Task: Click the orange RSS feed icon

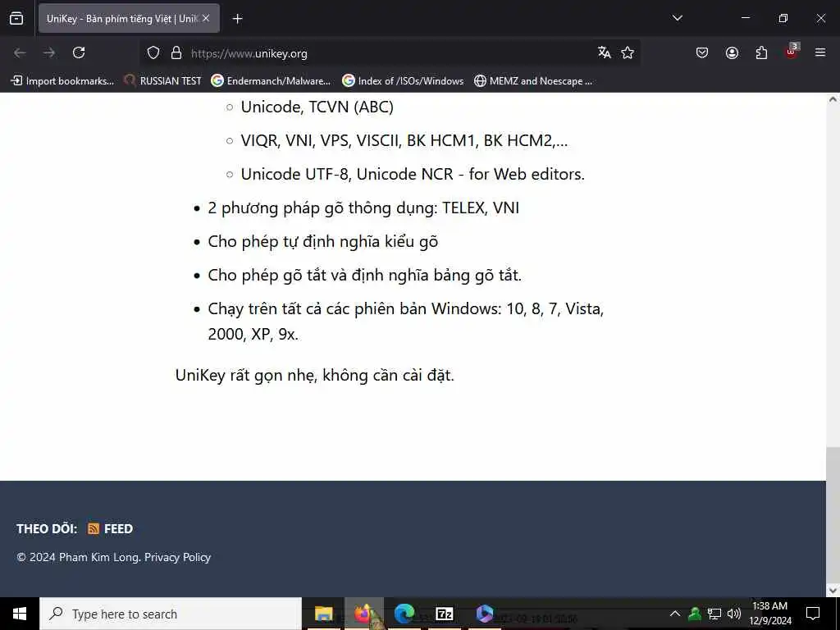Action: [94, 529]
